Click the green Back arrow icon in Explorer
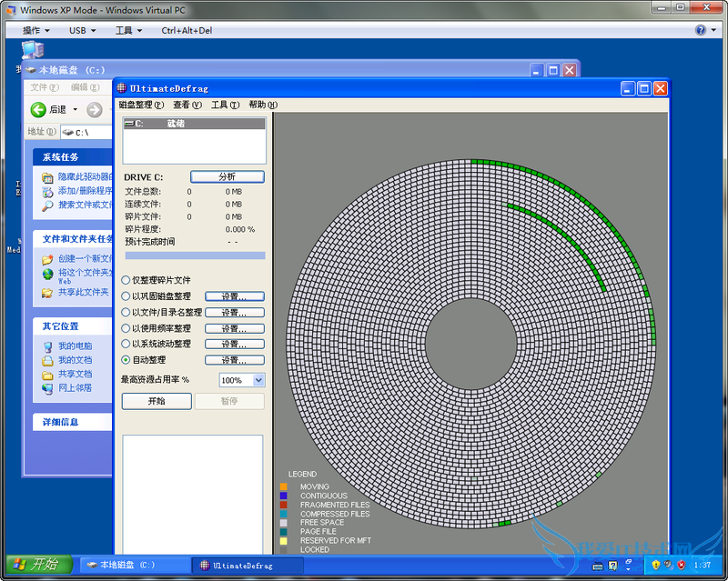This screenshot has width=728, height=581. (x=38, y=109)
